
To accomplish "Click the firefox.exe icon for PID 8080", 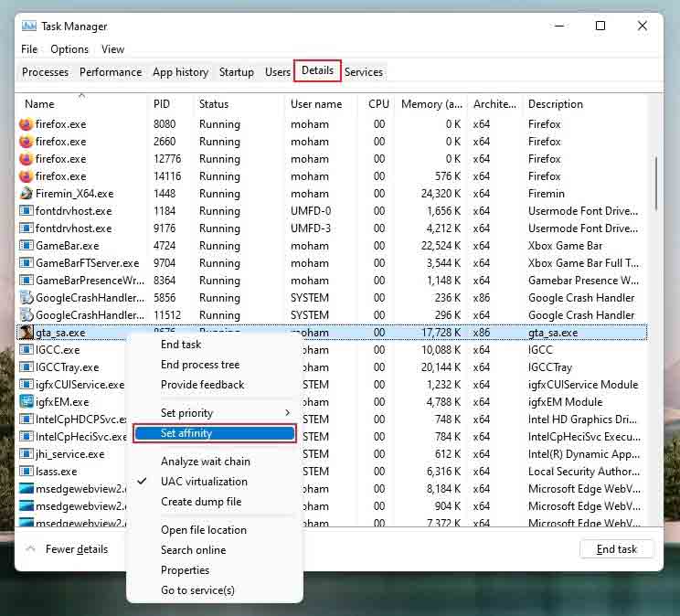I will click(26, 124).
